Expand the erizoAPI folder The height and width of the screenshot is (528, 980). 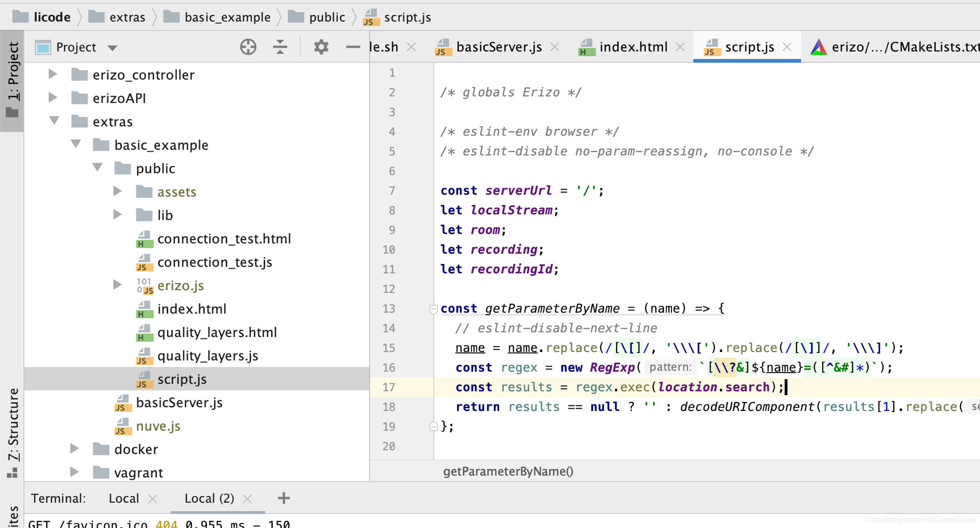(x=53, y=97)
